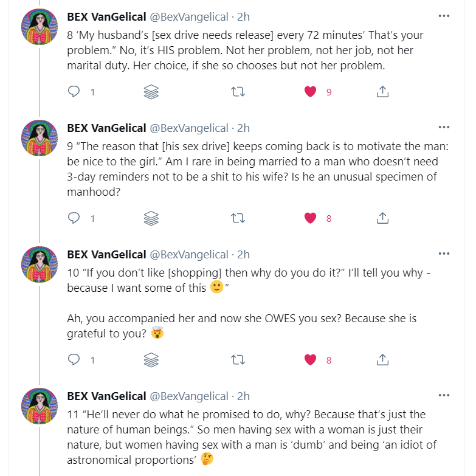Image resolution: width=476 pixels, height=476 pixels.
Task: Click the 2h timestamp on tweet 11
Action: click(x=243, y=396)
